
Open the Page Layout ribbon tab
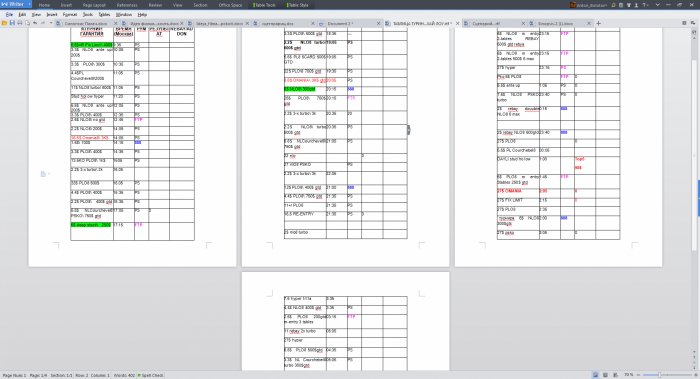pyautogui.click(x=94, y=5)
